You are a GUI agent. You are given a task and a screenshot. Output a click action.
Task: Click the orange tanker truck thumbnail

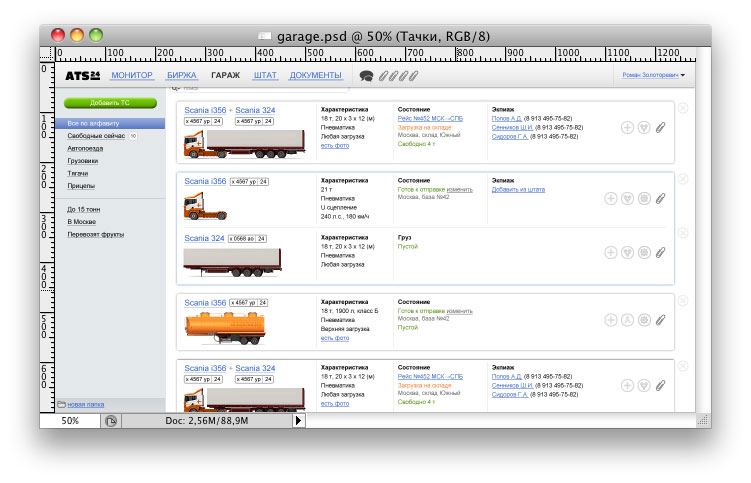tap(225, 327)
